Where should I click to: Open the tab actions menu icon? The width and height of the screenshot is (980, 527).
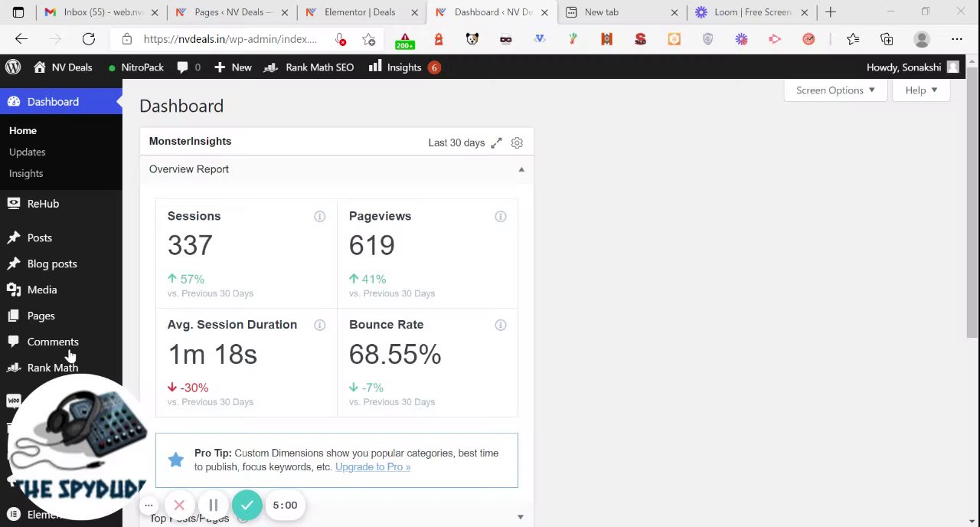click(x=18, y=12)
